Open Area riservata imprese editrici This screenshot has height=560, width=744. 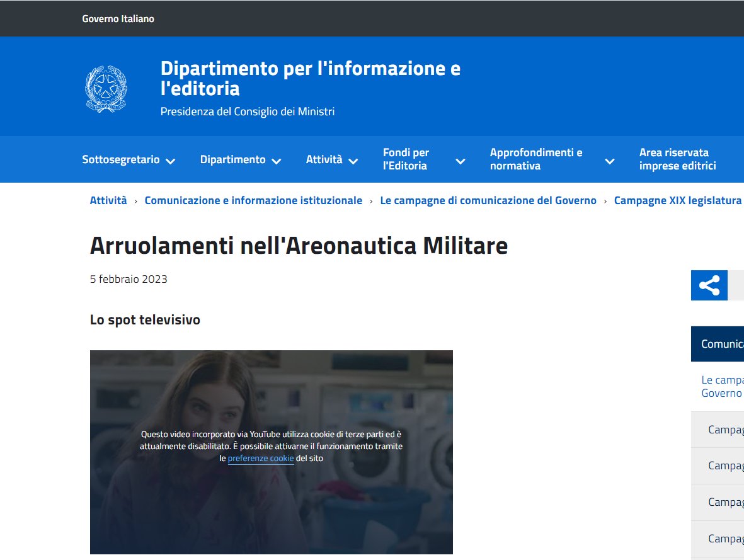pyautogui.click(x=678, y=159)
